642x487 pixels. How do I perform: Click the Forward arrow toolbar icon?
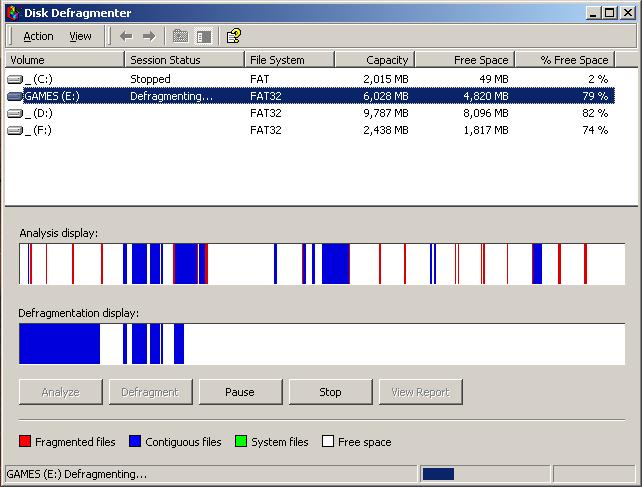(149, 36)
